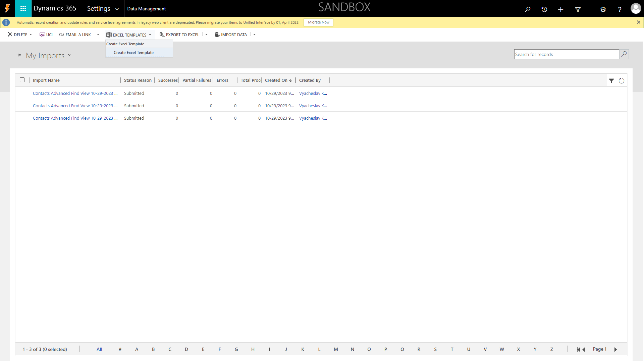Viewport: 644px width, 362px height.
Task: Click the Search for records field
Action: (567, 54)
